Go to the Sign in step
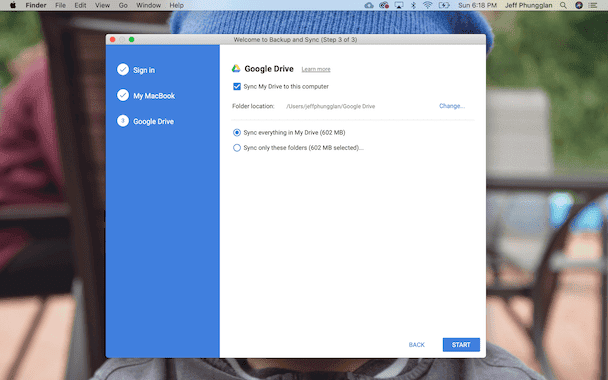The image size is (608, 380). (144, 70)
